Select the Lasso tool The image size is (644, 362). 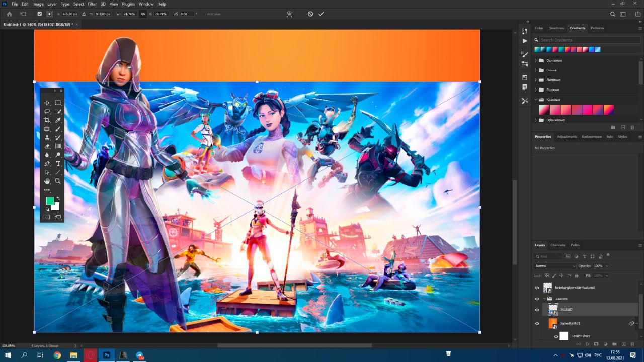coord(47,112)
